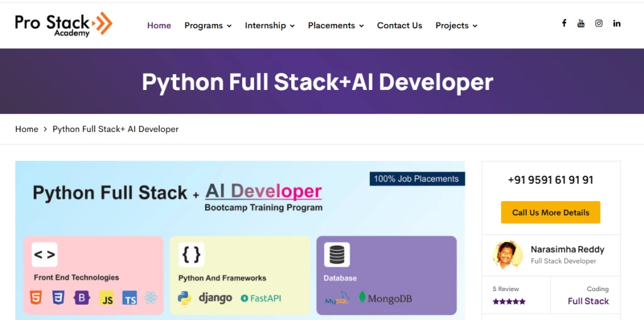Click the Bootstrap B icon
This screenshot has height=320, width=644.
82,298
